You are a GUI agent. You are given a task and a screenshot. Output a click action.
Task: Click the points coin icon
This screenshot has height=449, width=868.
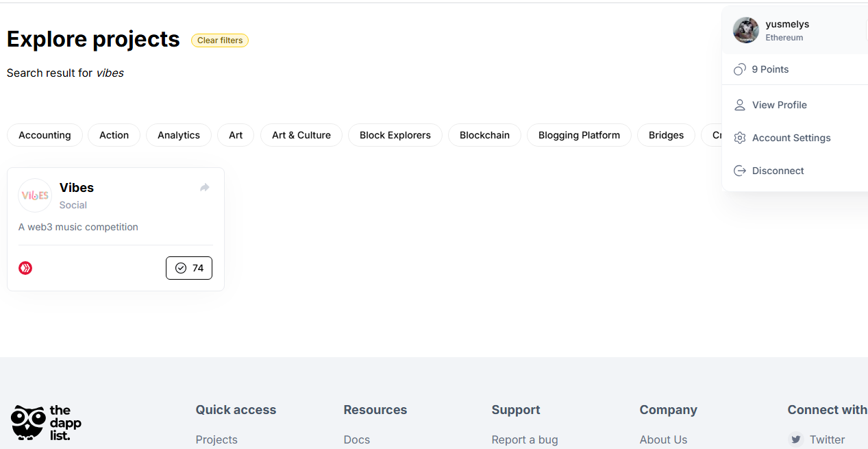(x=740, y=69)
